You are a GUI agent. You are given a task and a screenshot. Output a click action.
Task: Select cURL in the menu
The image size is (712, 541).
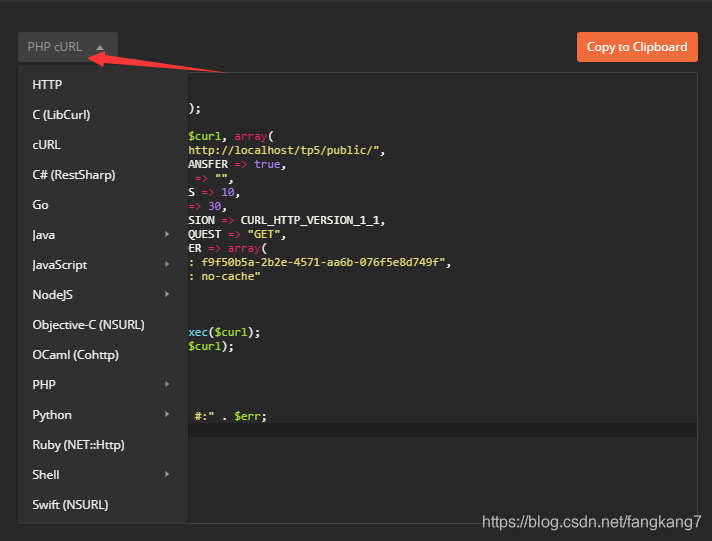tap(103, 145)
